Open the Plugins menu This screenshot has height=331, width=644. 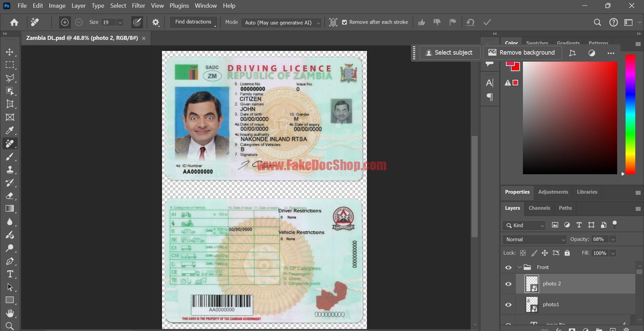pyautogui.click(x=179, y=6)
